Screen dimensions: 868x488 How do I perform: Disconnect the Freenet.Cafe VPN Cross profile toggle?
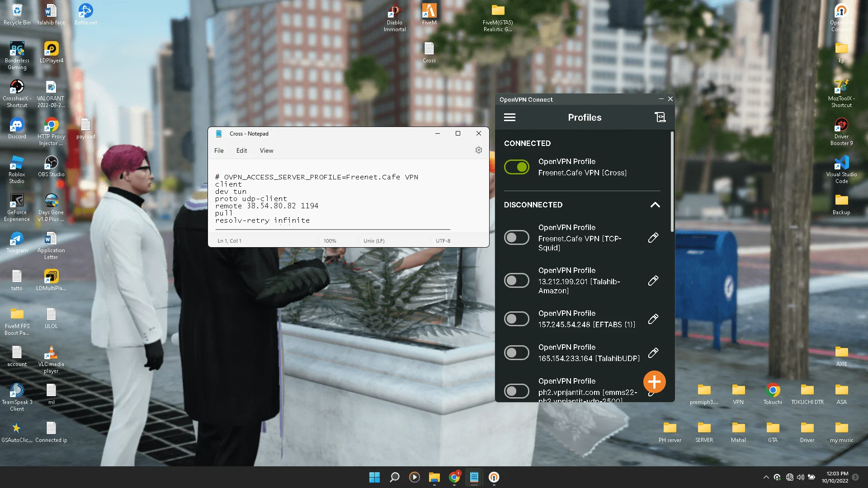pos(517,167)
